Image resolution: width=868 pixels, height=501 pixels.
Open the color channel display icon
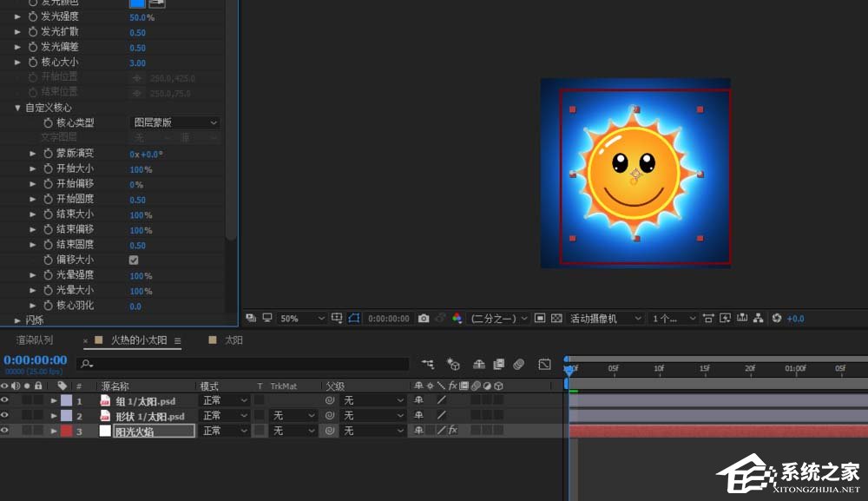pos(457,319)
